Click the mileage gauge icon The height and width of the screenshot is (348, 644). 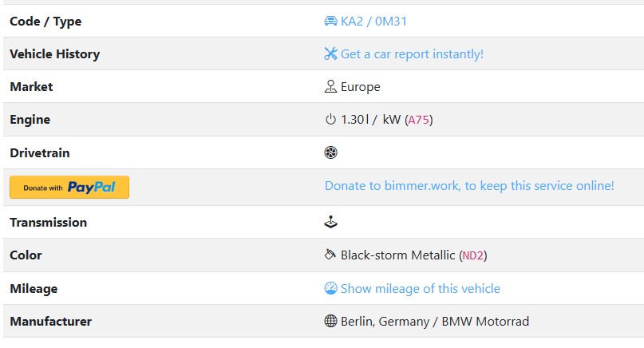click(x=331, y=288)
